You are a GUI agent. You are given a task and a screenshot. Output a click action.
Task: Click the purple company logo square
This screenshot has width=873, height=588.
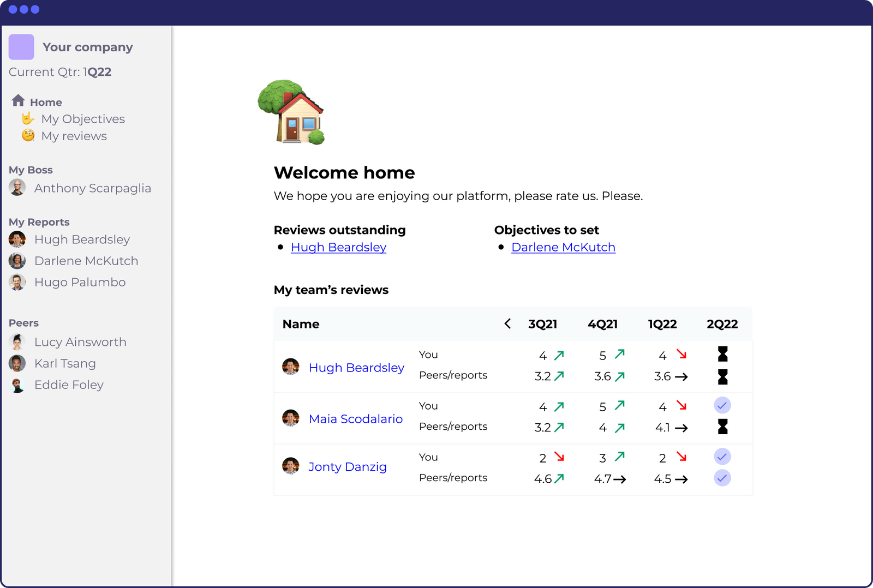coord(21,47)
